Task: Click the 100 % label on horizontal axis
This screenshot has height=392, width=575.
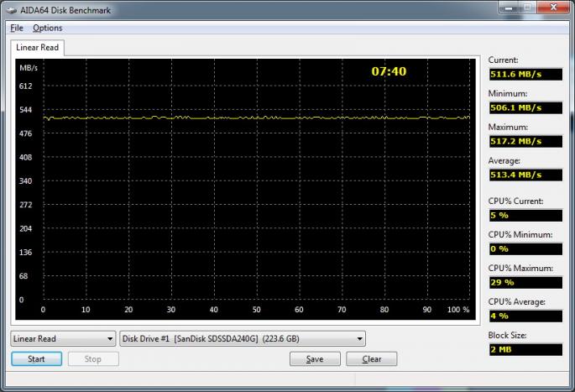Action: (458, 310)
